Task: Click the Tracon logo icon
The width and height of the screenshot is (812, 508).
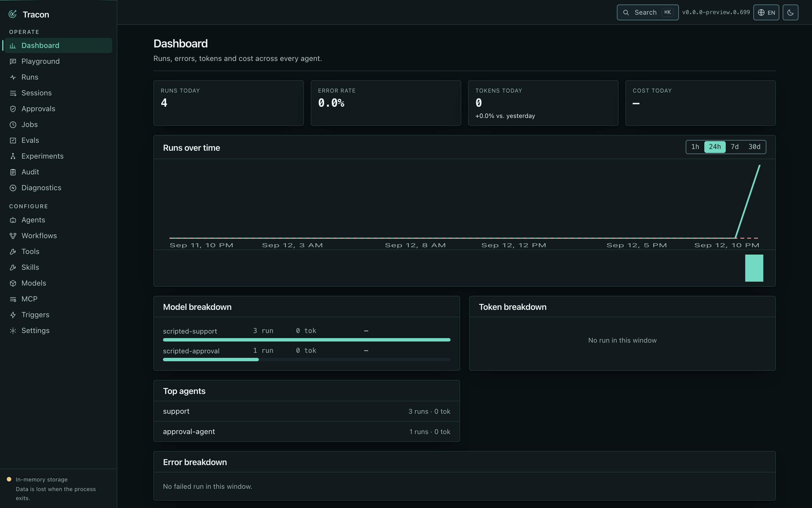Action: [x=12, y=14]
